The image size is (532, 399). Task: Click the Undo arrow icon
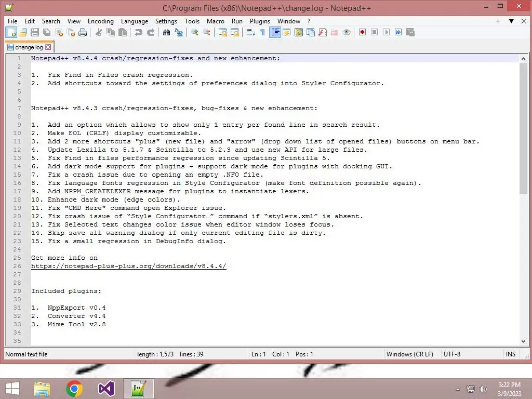pos(138,32)
